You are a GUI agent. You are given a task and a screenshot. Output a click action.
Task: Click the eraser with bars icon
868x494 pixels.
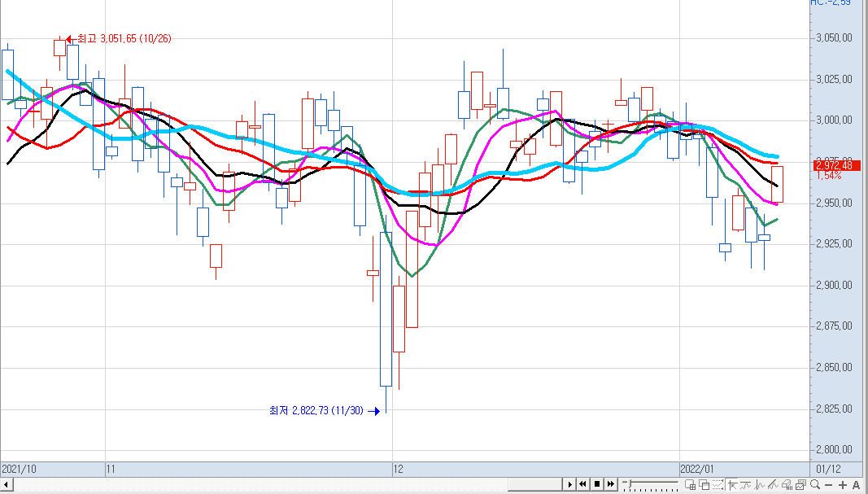787,485
